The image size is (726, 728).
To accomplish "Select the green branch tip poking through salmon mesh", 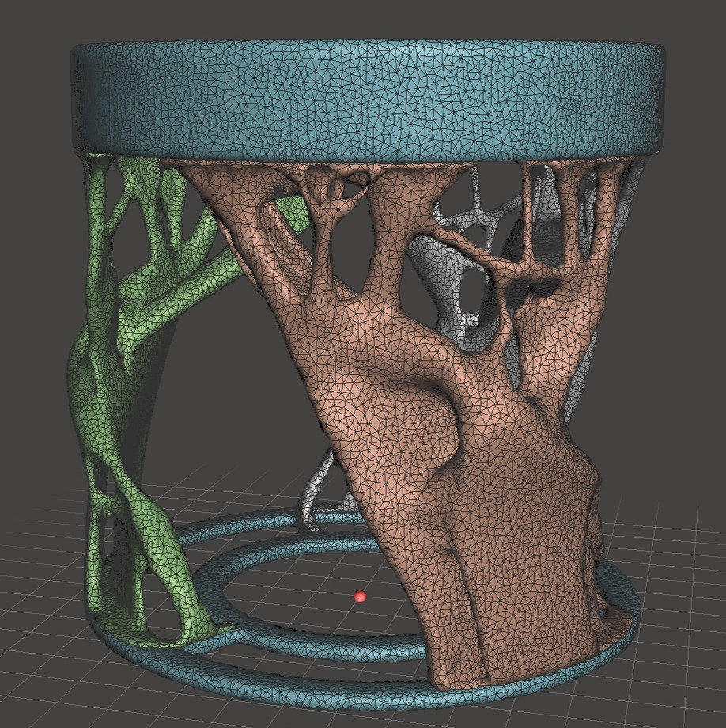I will [x=293, y=212].
